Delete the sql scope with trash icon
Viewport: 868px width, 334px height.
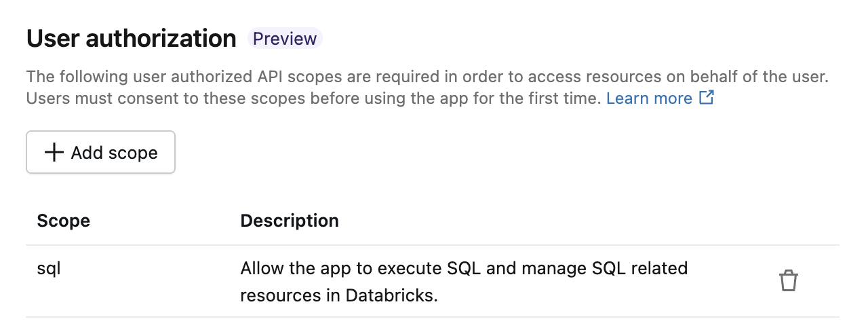tap(788, 280)
